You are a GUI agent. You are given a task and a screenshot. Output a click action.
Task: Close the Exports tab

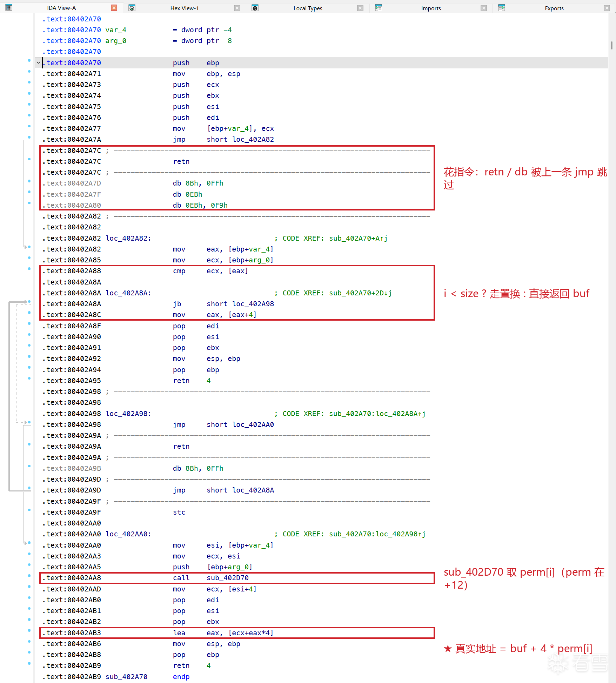[x=607, y=8]
